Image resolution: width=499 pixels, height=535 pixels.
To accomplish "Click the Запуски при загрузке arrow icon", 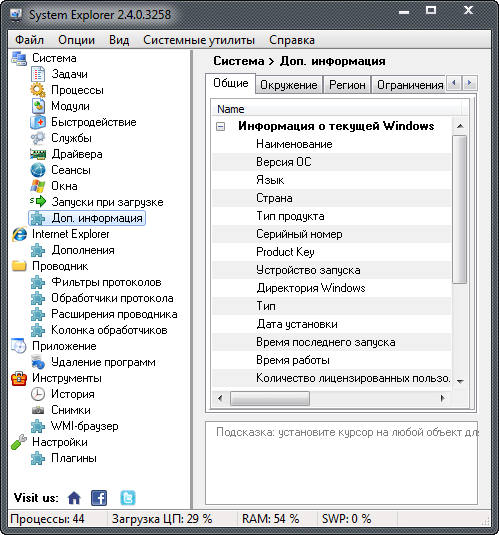I will (x=38, y=202).
